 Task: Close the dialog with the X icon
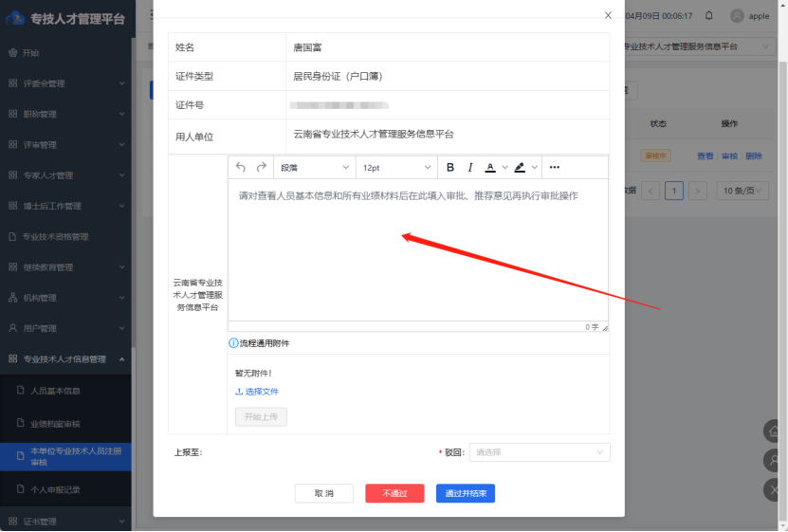(x=608, y=15)
